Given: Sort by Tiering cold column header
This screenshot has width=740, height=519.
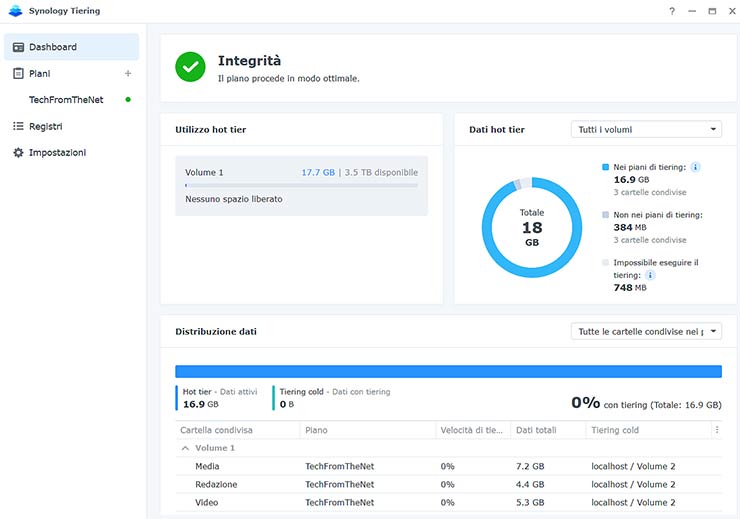Looking at the screenshot, I should [648, 430].
